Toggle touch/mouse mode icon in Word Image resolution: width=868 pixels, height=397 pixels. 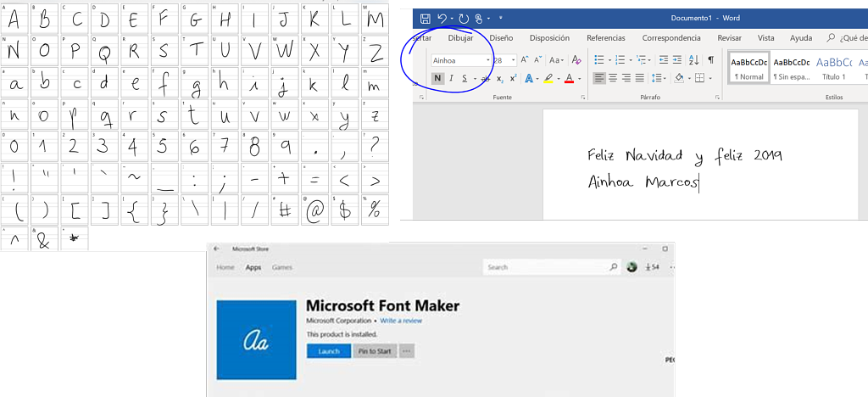coord(479,19)
